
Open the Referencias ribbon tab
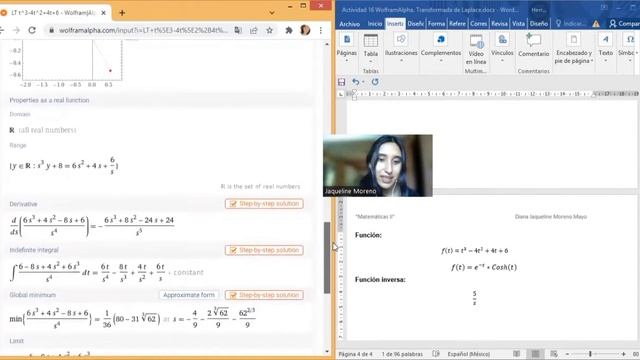(x=458, y=24)
